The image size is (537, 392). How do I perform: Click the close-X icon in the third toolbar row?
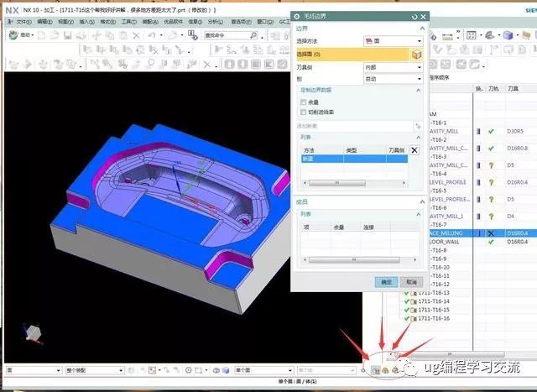[x=207, y=65]
